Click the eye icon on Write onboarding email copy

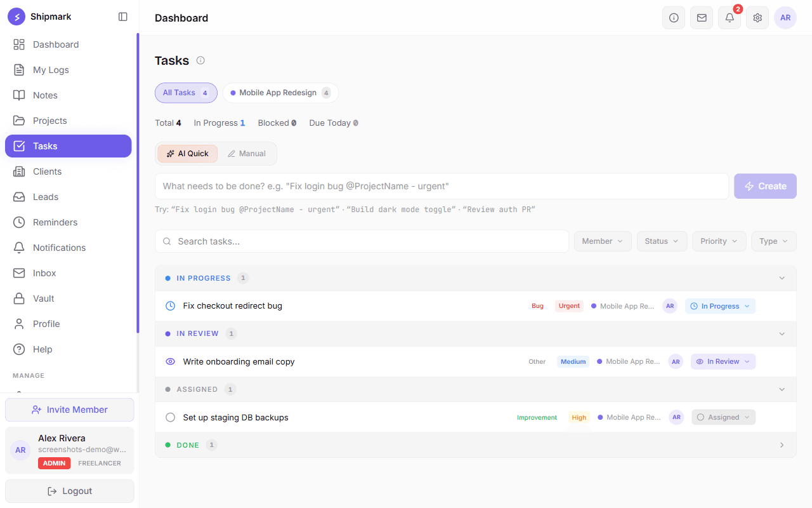(170, 361)
